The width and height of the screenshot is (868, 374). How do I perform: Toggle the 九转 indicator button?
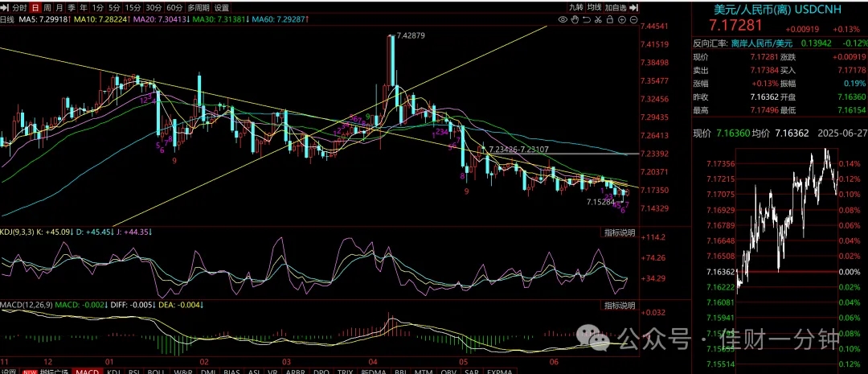pos(576,8)
